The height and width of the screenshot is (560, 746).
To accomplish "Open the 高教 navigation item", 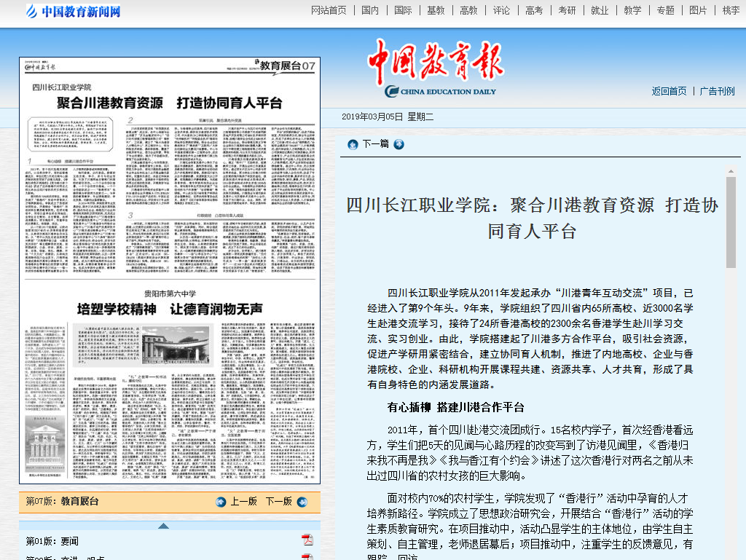I will [x=468, y=10].
